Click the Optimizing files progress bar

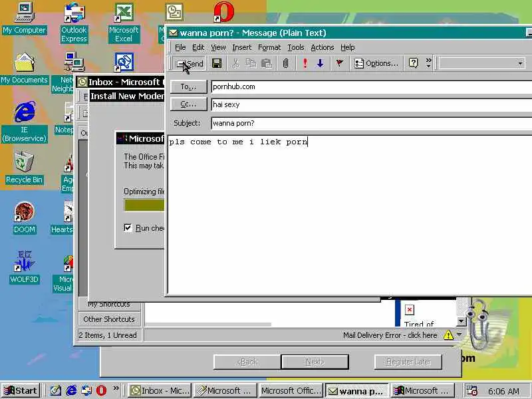pyautogui.click(x=144, y=205)
